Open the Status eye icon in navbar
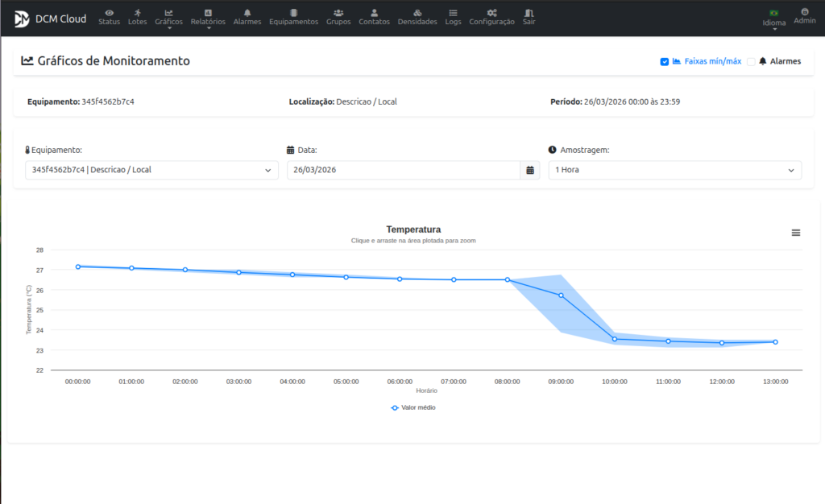Viewport: 825px width, 504px height. tap(109, 13)
